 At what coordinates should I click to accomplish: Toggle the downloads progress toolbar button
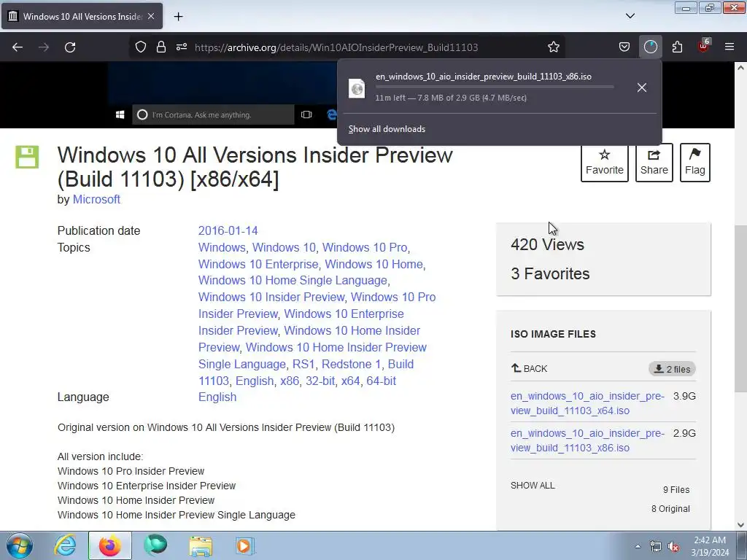650,47
